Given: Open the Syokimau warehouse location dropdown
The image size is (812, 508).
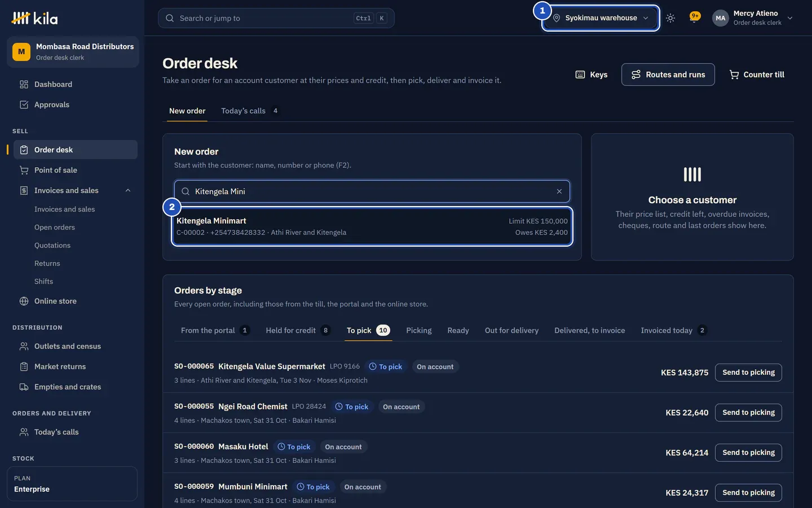Looking at the screenshot, I should tap(601, 18).
